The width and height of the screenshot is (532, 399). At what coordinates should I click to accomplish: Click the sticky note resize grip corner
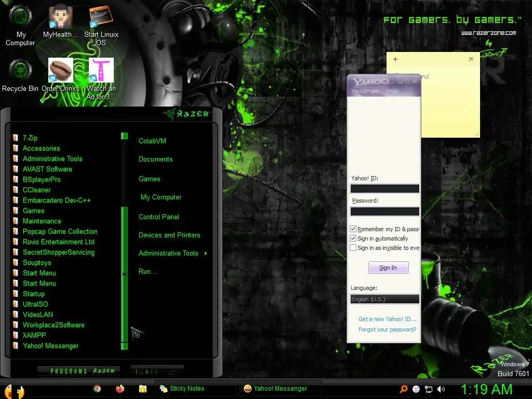tap(477, 135)
